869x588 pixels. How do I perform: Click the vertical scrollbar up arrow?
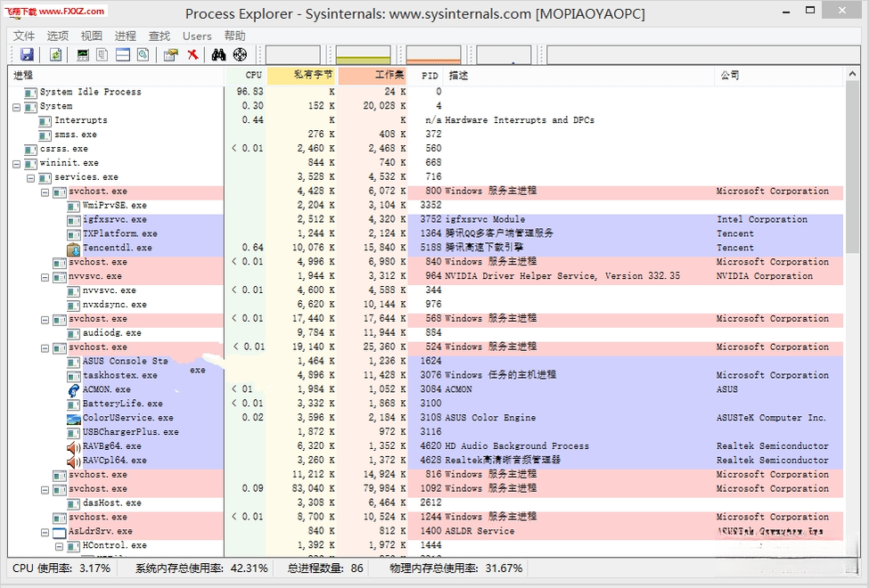click(852, 74)
